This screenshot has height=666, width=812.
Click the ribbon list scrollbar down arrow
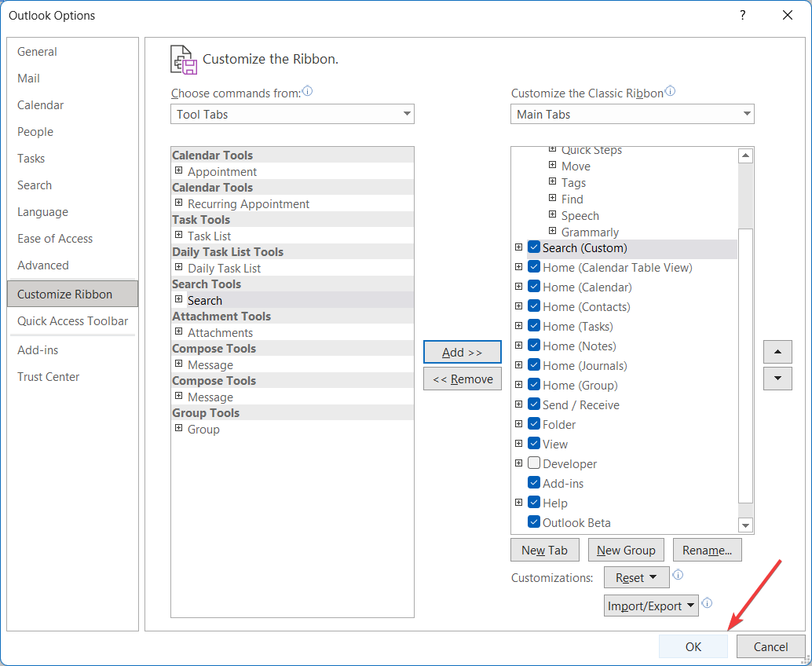[745, 525]
